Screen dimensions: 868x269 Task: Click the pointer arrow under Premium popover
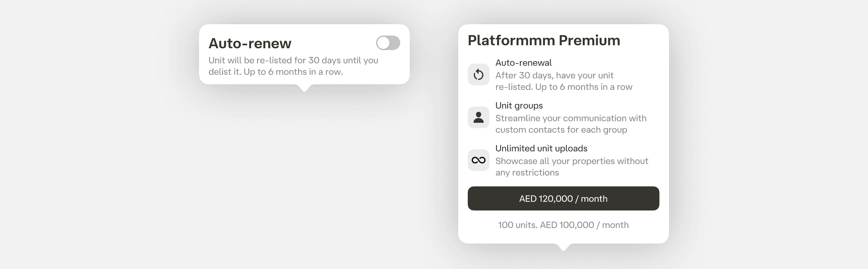coord(563,247)
